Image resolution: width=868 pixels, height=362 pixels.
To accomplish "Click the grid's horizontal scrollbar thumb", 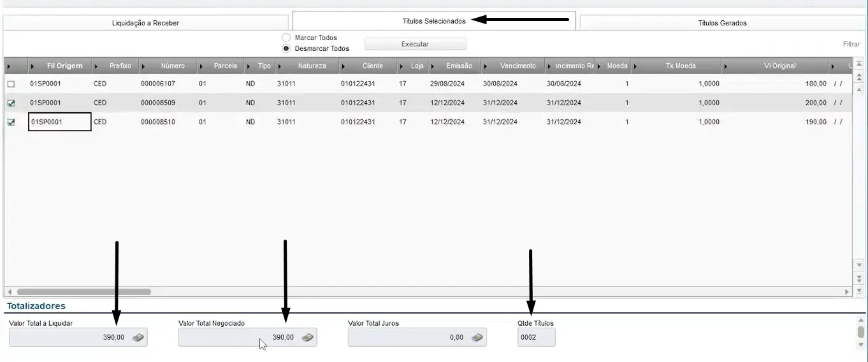I will pos(83,291).
